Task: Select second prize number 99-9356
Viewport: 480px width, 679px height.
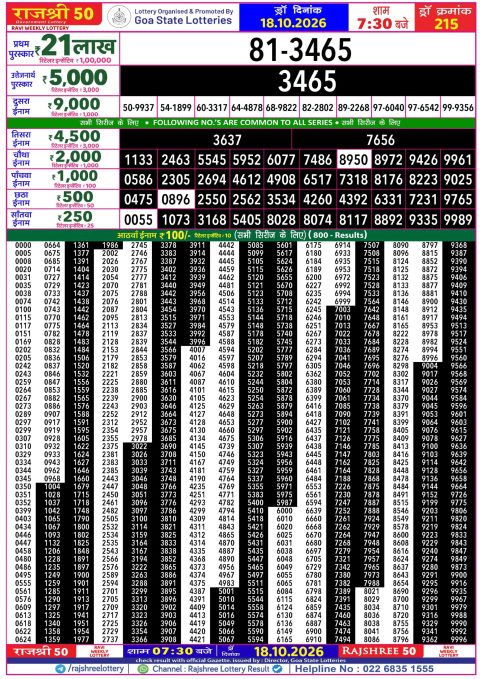Action: [458, 107]
